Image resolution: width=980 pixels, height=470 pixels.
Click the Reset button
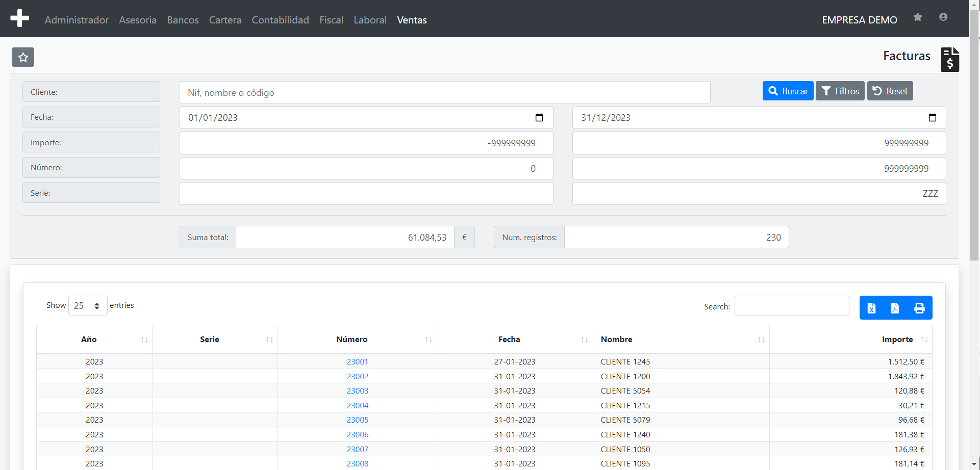(890, 91)
